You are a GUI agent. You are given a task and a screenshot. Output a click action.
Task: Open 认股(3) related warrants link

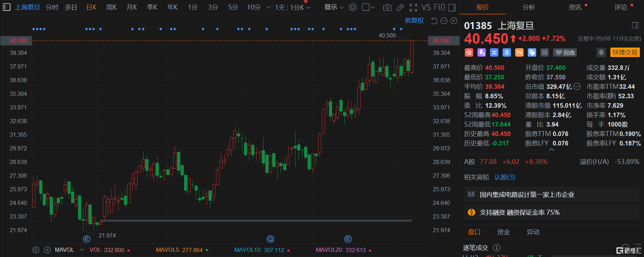pos(505,177)
